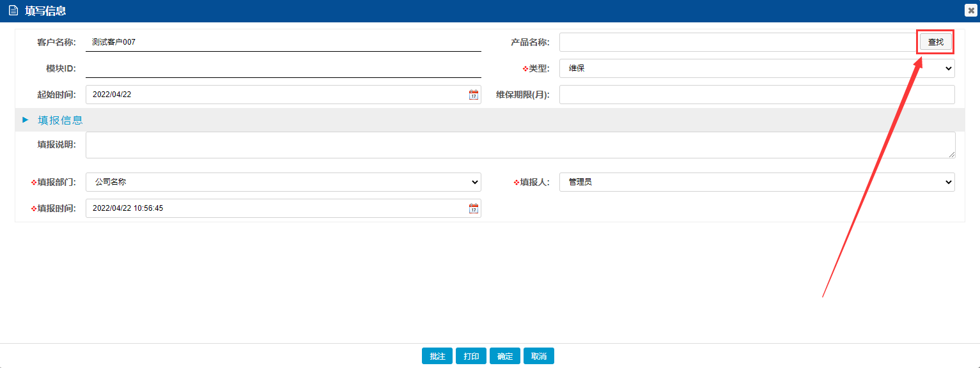
Task: Open the calendar picker for 起始时间
Action: pyautogui.click(x=473, y=95)
